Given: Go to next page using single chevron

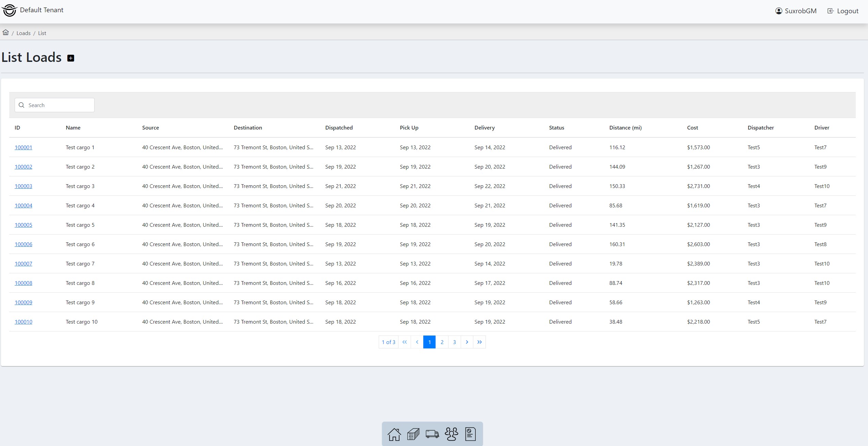Looking at the screenshot, I should (467, 342).
